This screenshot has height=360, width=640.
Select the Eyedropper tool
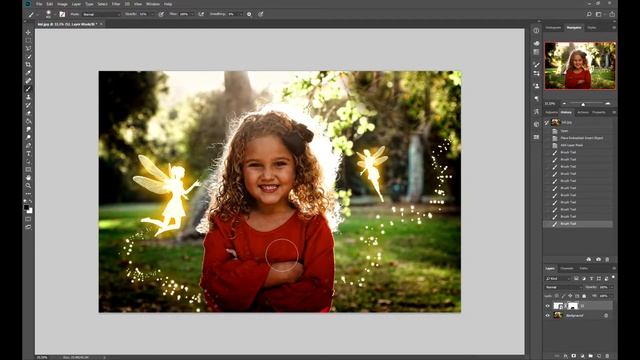click(x=28, y=73)
